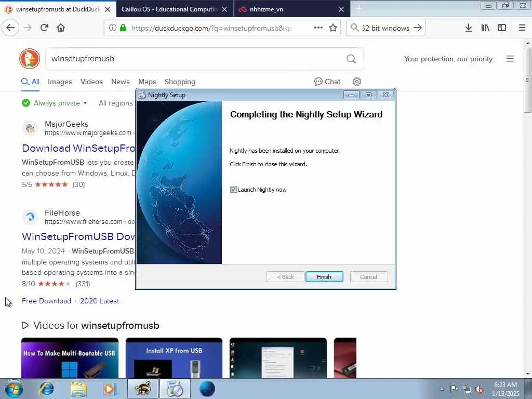Click Your protection, our priority link
Screen dimensions: 532x399
point(448,59)
